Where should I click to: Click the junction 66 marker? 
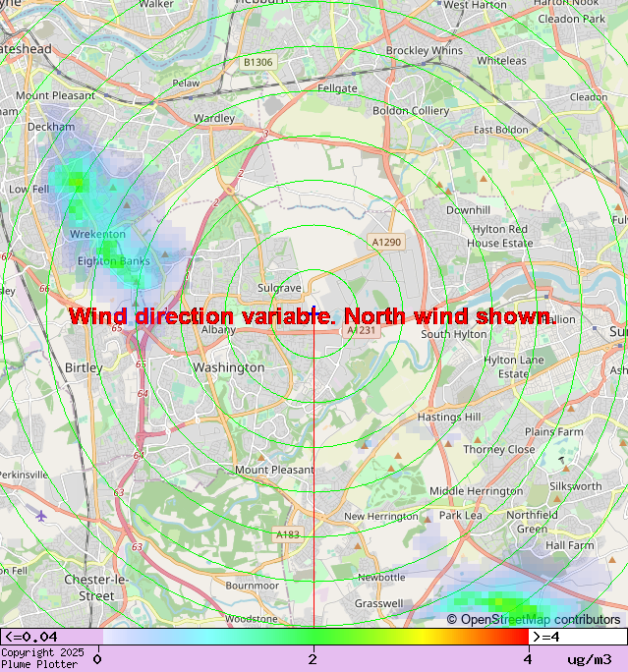(x=44, y=289)
